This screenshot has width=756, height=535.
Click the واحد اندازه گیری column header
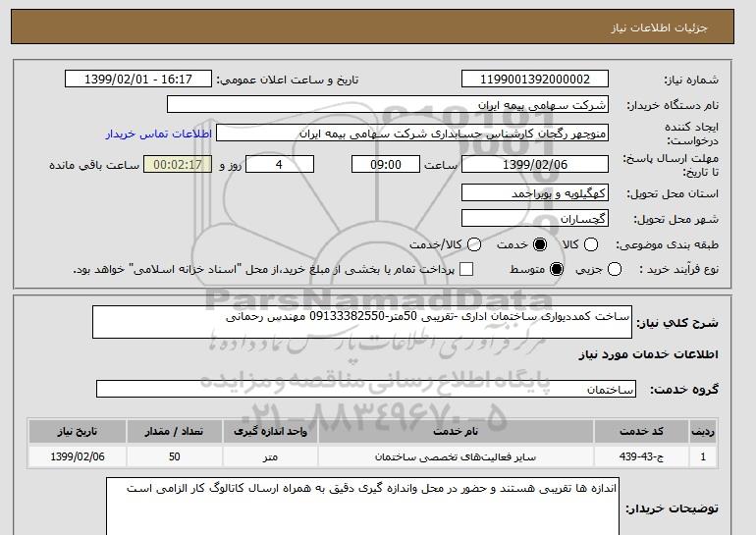[x=270, y=431]
